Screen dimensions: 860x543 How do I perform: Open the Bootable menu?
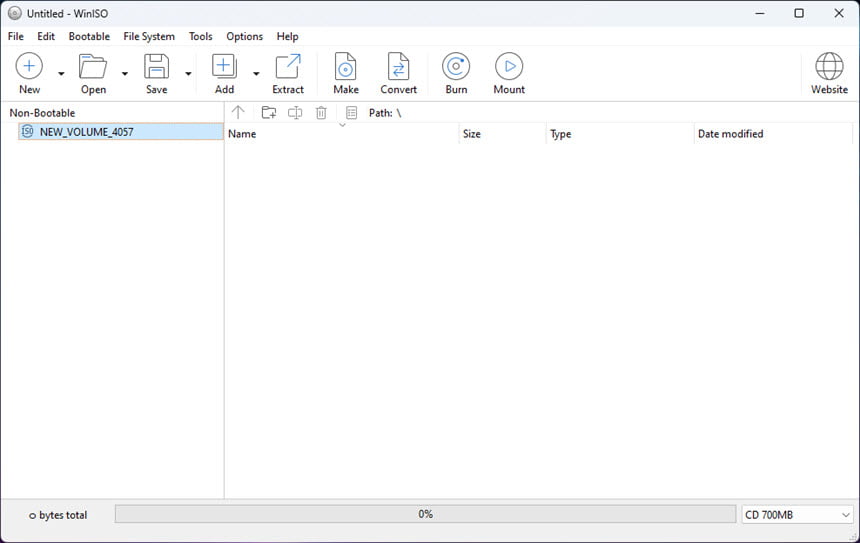89,36
